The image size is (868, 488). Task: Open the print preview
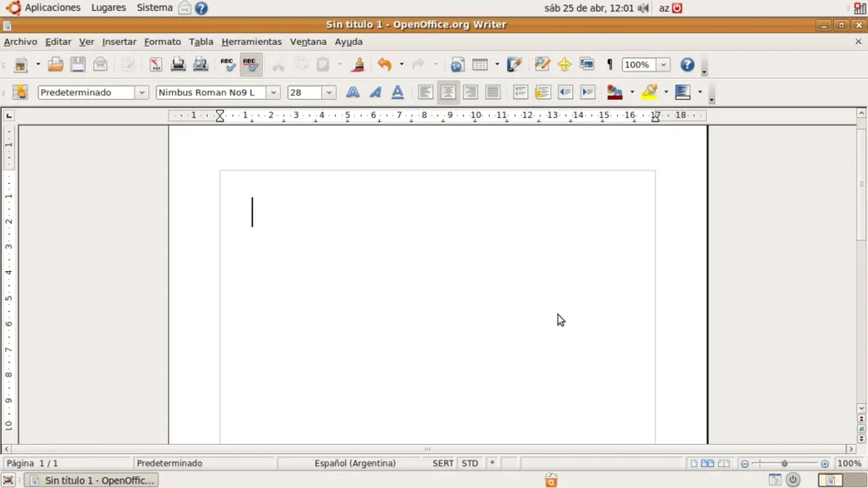tap(199, 64)
